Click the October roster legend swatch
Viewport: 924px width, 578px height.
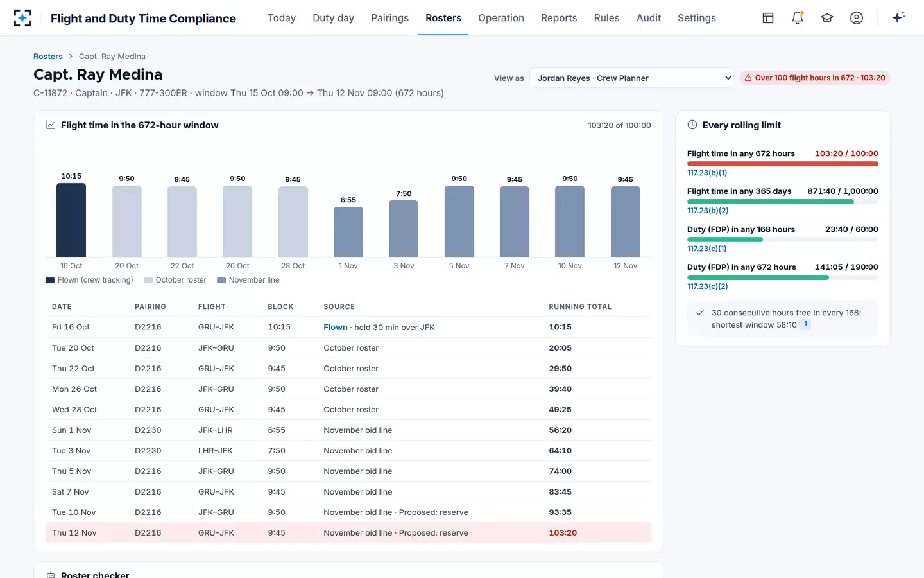coord(148,280)
